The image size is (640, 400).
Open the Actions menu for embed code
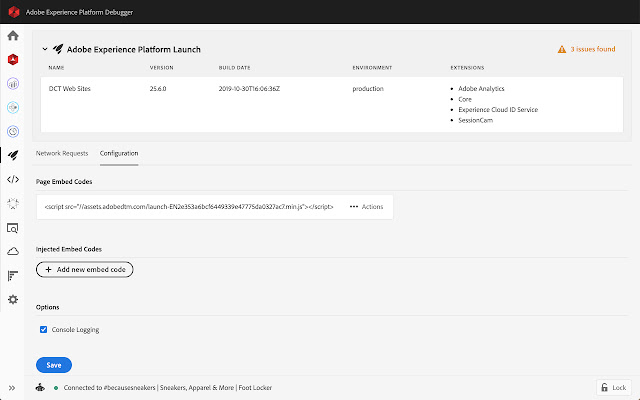(x=366, y=206)
